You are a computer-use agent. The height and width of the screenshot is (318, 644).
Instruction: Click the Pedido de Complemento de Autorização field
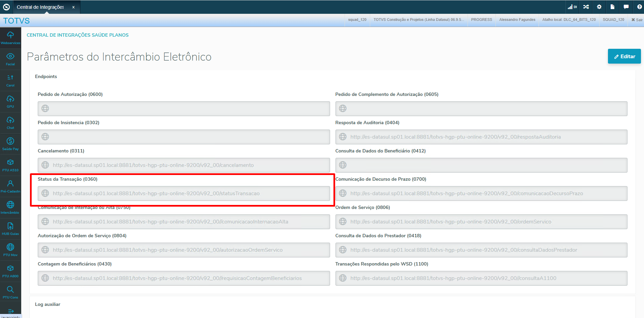[x=481, y=109]
